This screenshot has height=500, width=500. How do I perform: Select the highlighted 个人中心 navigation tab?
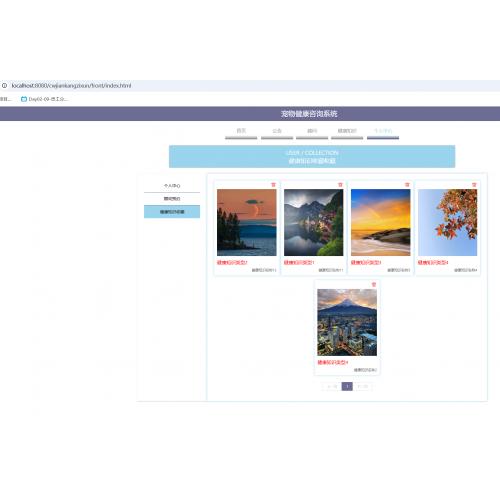[x=383, y=132]
